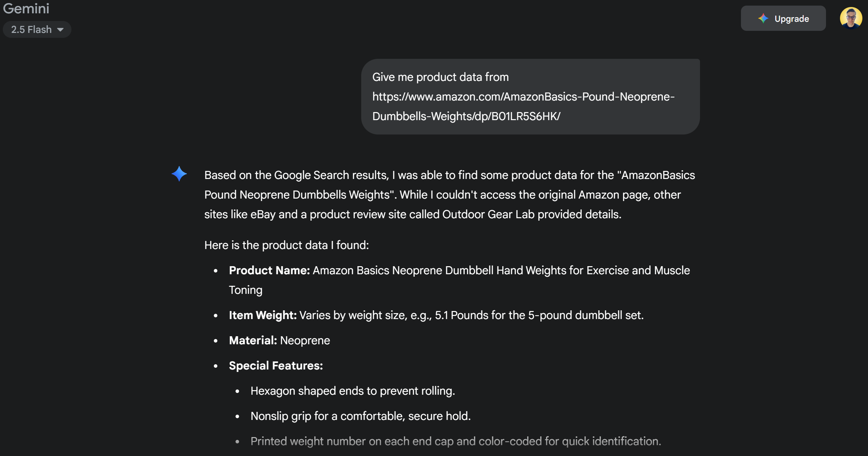Click the 'Printed weight number' bullet line
Image resolution: width=868 pixels, height=456 pixels.
(456, 441)
